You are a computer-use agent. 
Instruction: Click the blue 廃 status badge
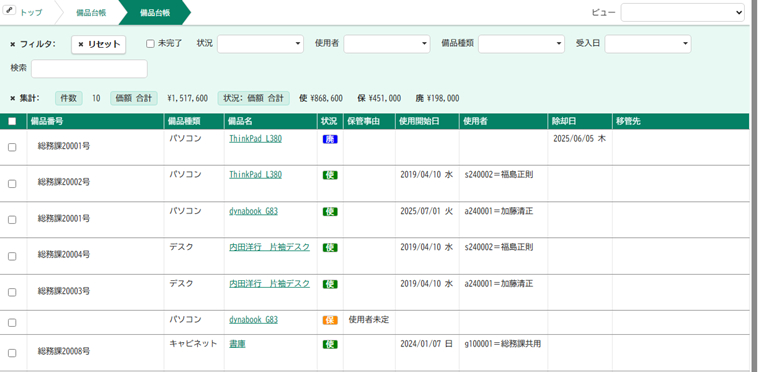[330, 139]
